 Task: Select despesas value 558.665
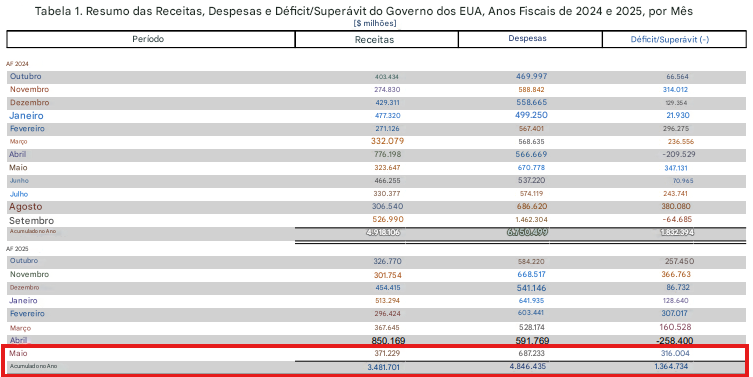click(532, 102)
